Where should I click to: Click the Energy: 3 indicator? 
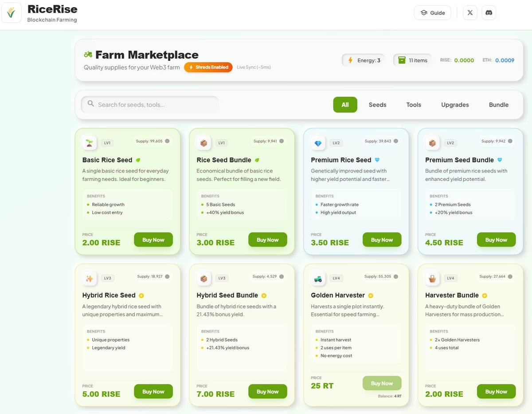pos(363,60)
